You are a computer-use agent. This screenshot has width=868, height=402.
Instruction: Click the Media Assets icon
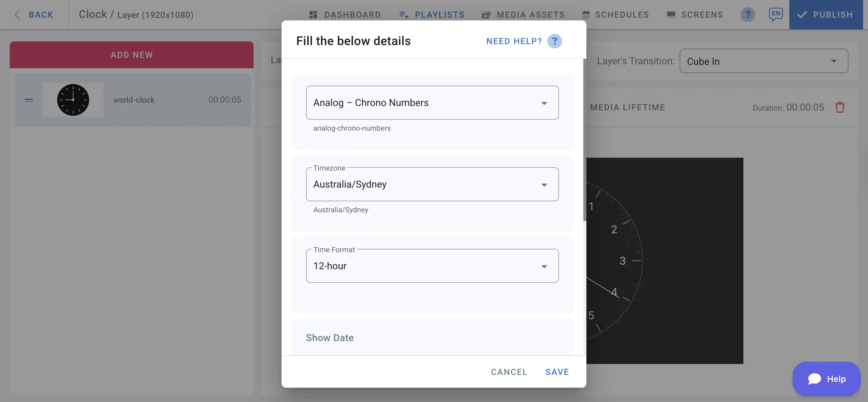(486, 15)
